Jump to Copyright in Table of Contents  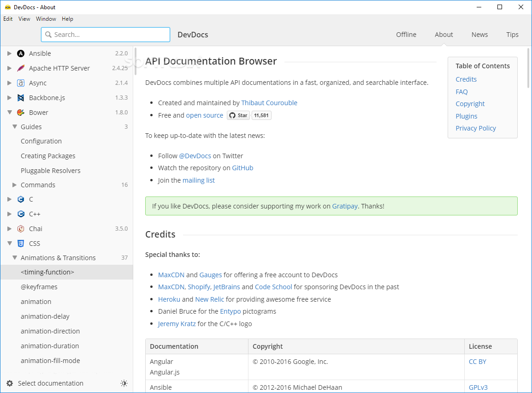pyautogui.click(x=470, y=104)
